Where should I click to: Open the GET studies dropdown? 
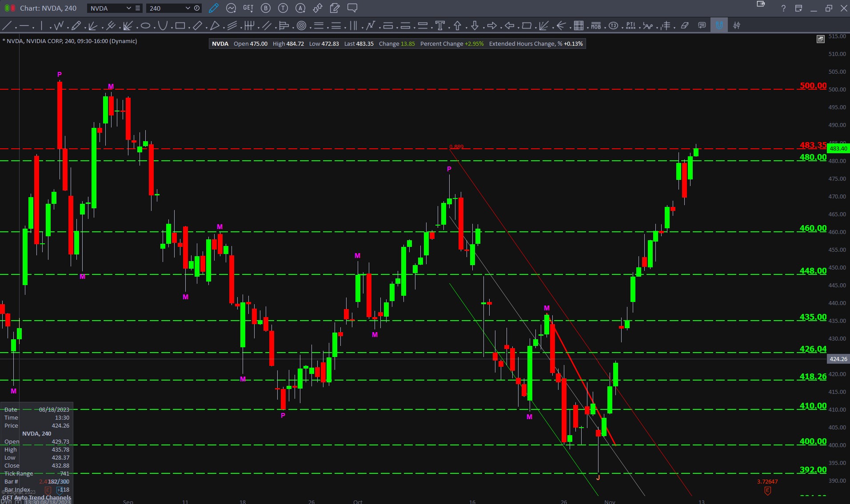[248, 8]
